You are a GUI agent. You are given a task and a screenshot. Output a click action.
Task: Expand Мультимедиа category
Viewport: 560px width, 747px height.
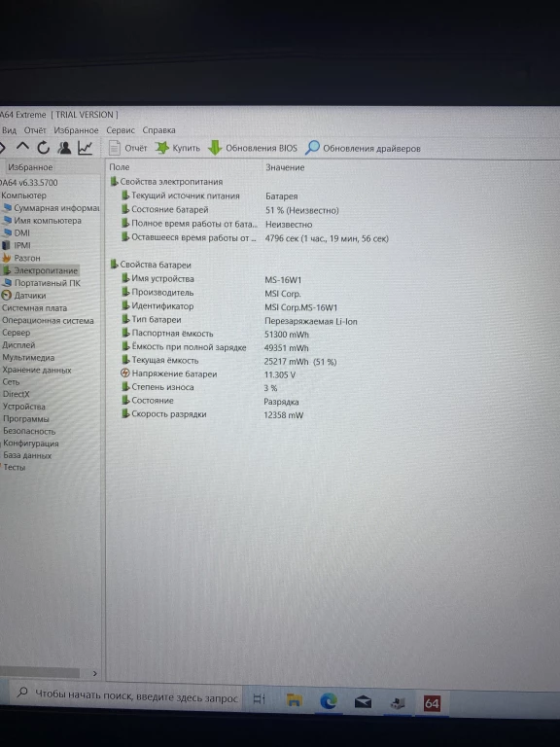tap(28, 357)
